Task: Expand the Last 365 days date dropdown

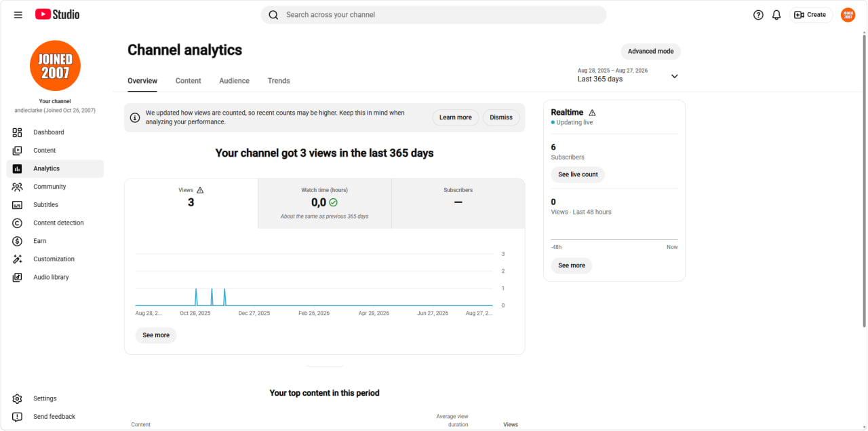Action: [627, 75]
